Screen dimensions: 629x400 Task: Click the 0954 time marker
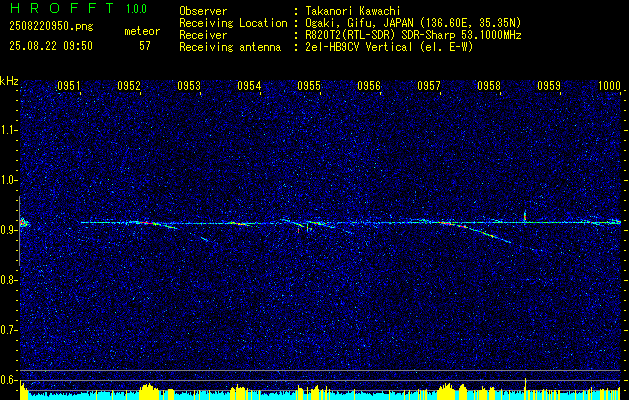pos(249,85)
